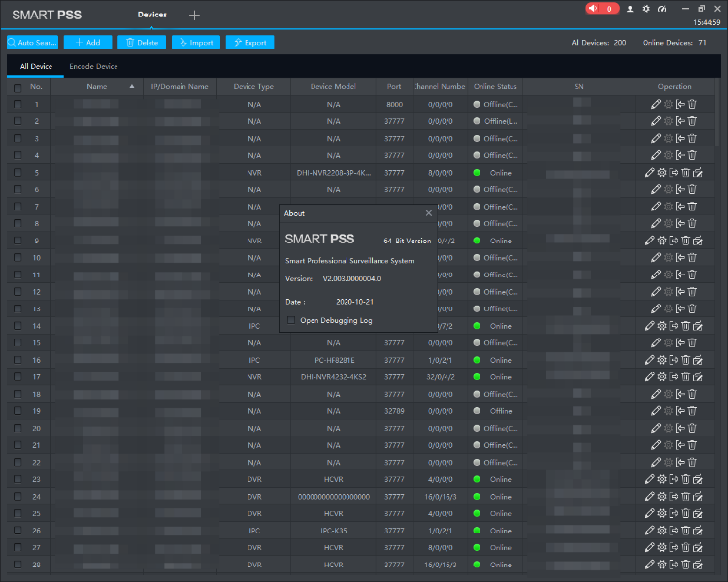This screenshot has width=728, height=582.
Task: Log in to offline device in row 19
Action: click(x=680, y=411)
